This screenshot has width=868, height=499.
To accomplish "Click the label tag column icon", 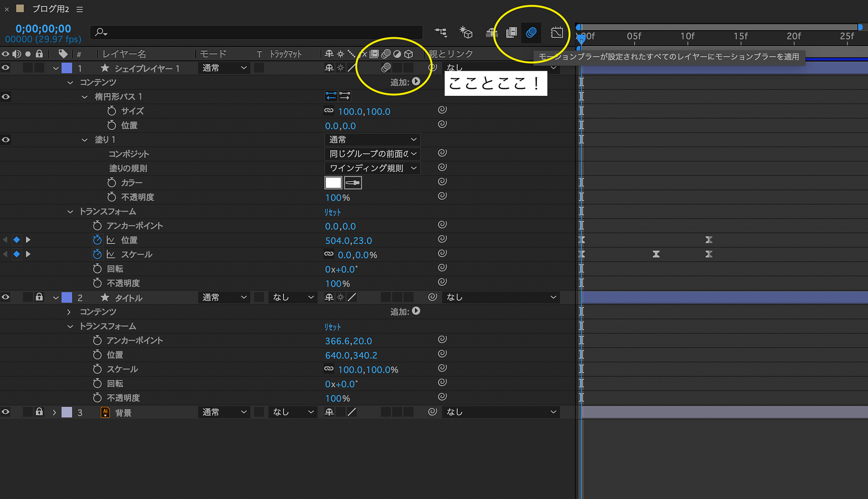I will point(63,54).
